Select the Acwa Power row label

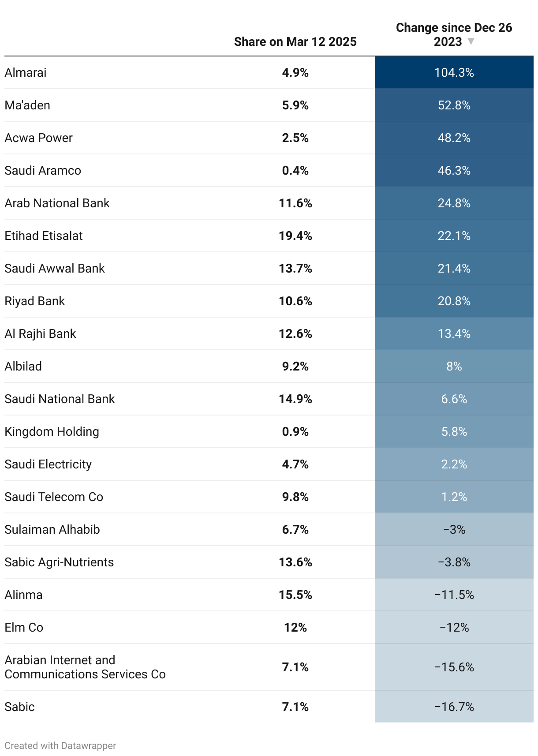coord(38,138)
